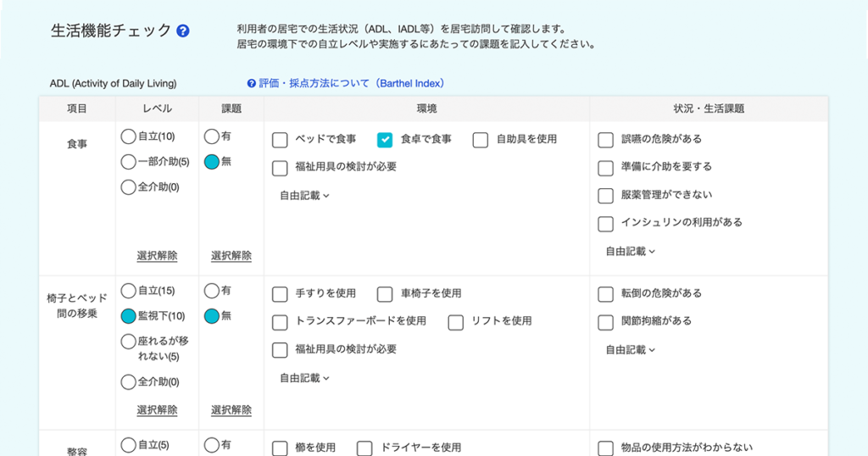Click 選択解除 under 食事 level options
This screenshot has width=868, height=456.
[157, 256]
